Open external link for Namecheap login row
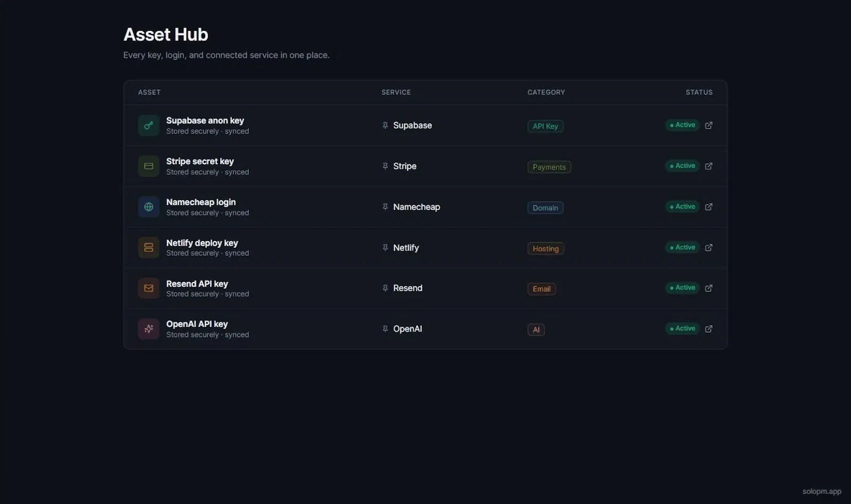The image size is (851, 504). [708, 207]
